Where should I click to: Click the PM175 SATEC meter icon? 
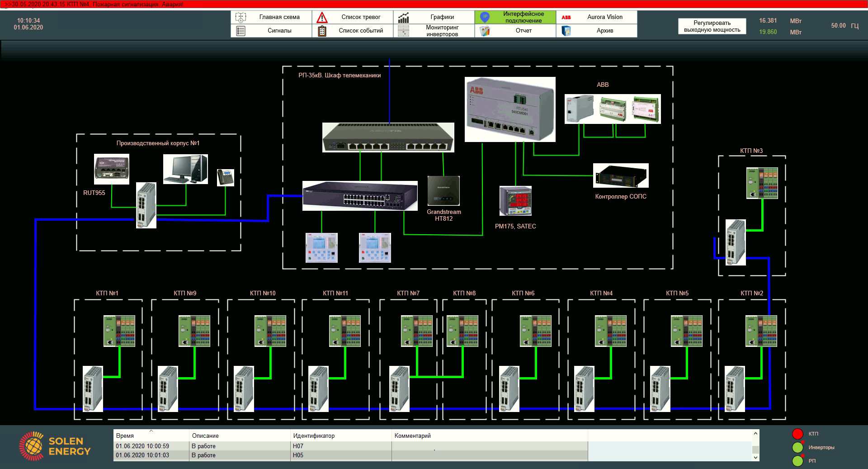515,201
